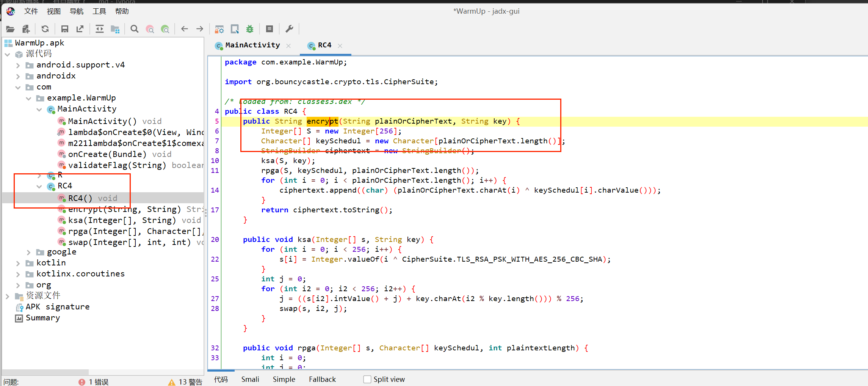Click the Add files toolbar icon
This screenshot has height=386, width=868.
pyautogui.click(x=26, y=29)
